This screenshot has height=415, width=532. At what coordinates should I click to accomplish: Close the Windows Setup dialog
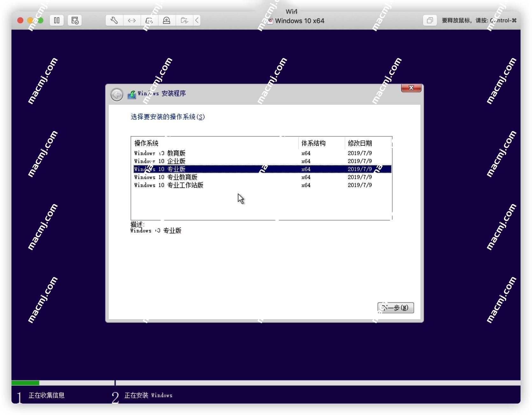(411, 88)
